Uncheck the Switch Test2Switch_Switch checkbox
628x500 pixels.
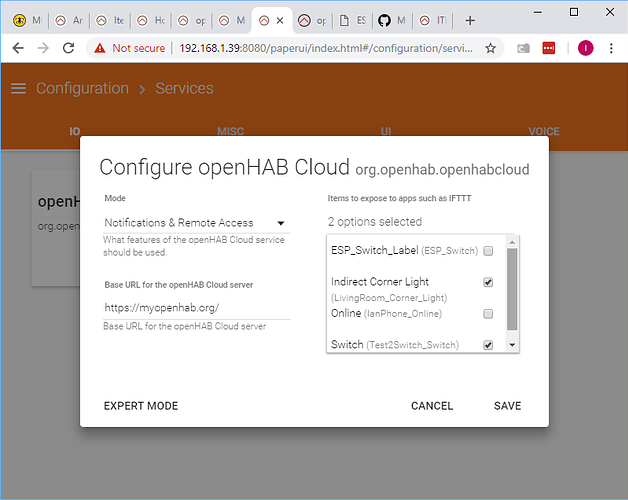[x=487, y=345]
